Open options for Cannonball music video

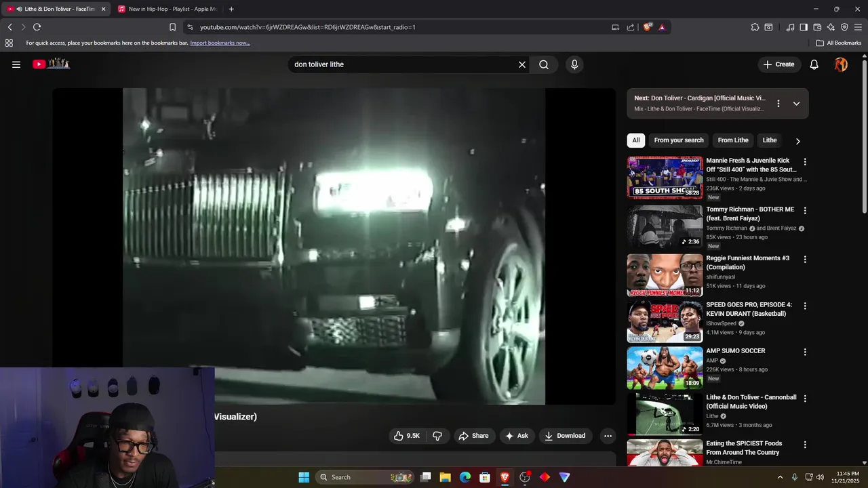point(805,399)
